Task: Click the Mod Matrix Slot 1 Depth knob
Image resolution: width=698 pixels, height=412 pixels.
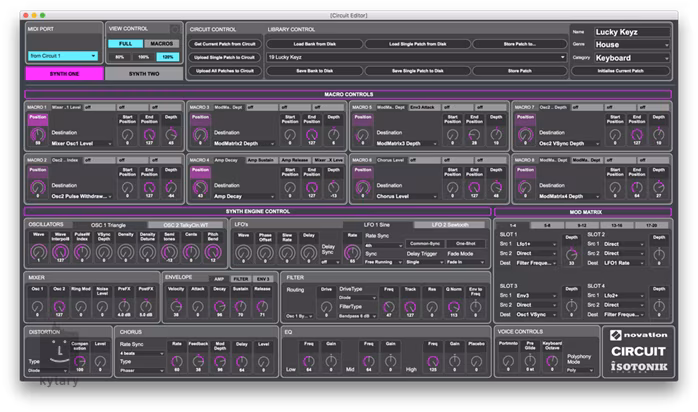Action: coord(572,254)
